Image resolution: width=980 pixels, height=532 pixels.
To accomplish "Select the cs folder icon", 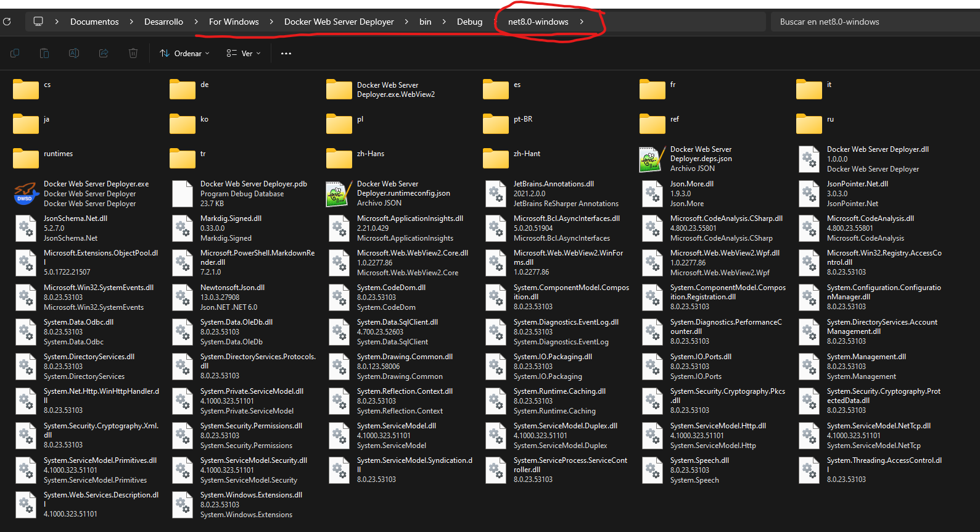I will point(26,89).
